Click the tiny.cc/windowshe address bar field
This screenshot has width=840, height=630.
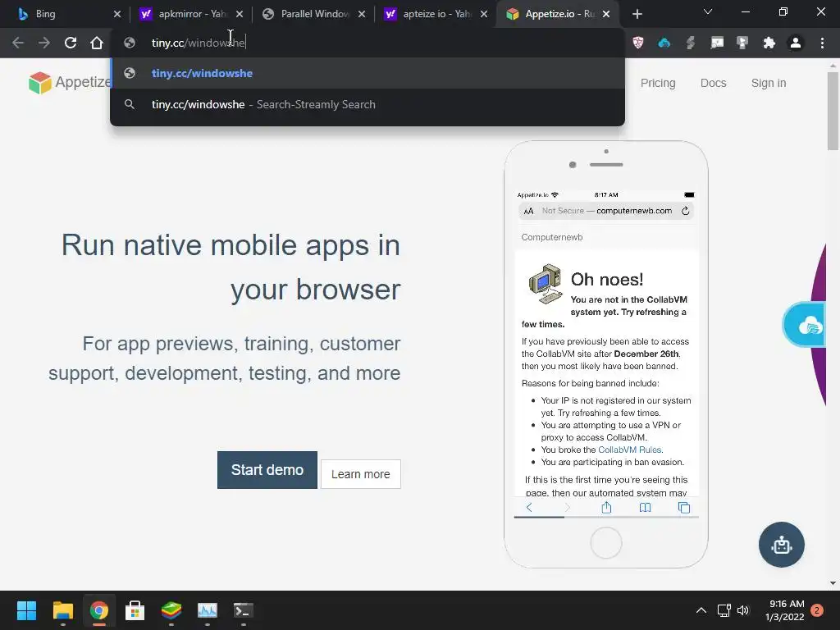coord(367,43)
